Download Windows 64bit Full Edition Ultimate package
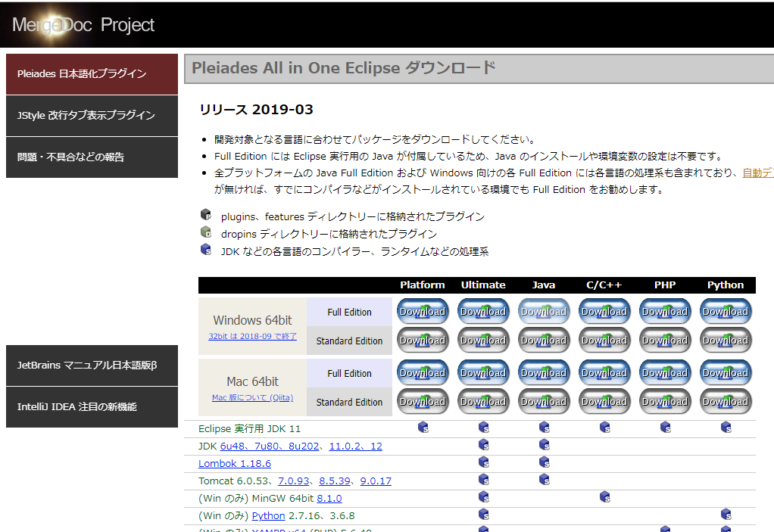 (483, 311)
